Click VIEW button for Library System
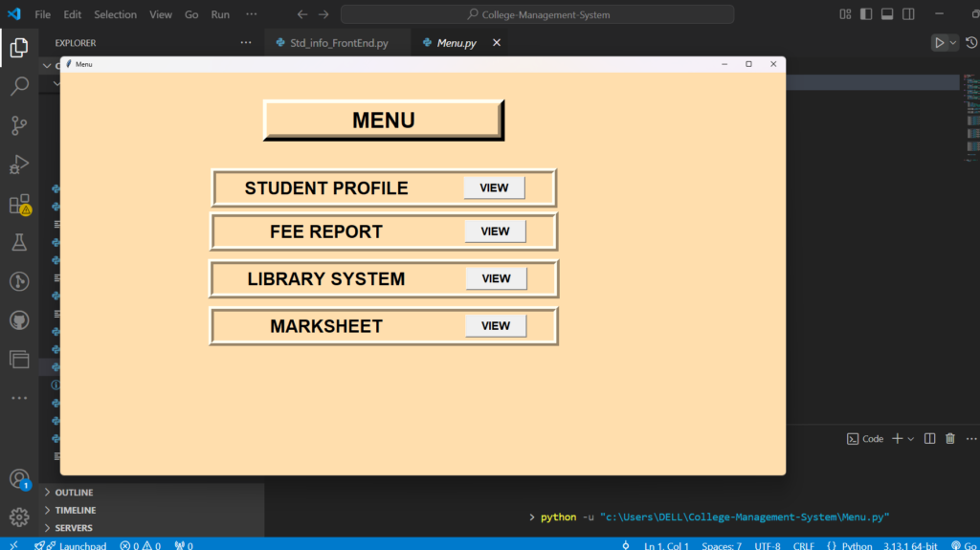 497,278
